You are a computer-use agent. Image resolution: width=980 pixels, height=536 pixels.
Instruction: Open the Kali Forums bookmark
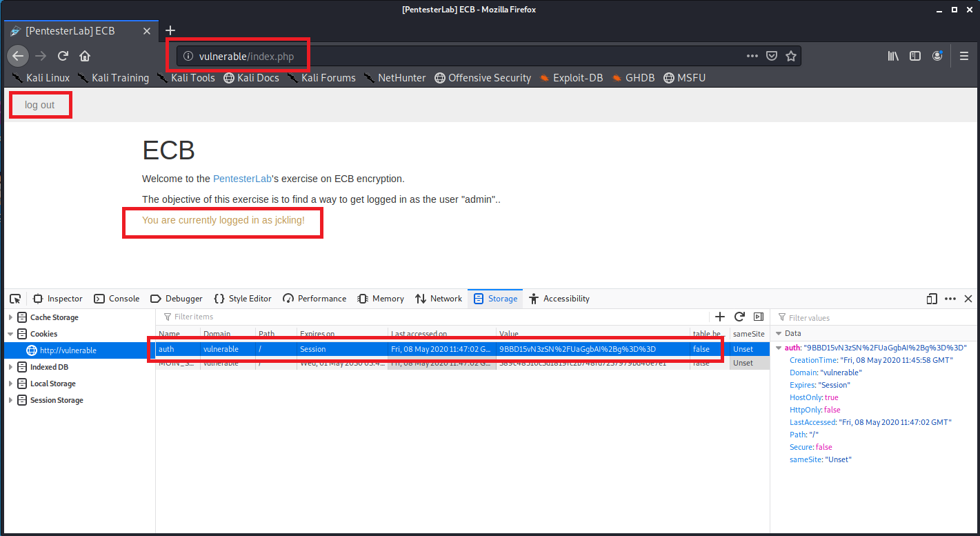pos(321,78)
